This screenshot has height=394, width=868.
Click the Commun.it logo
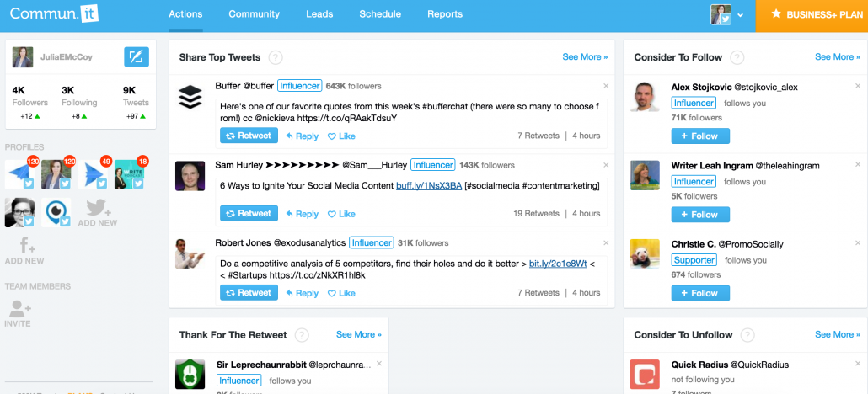[x=54, y=13]
